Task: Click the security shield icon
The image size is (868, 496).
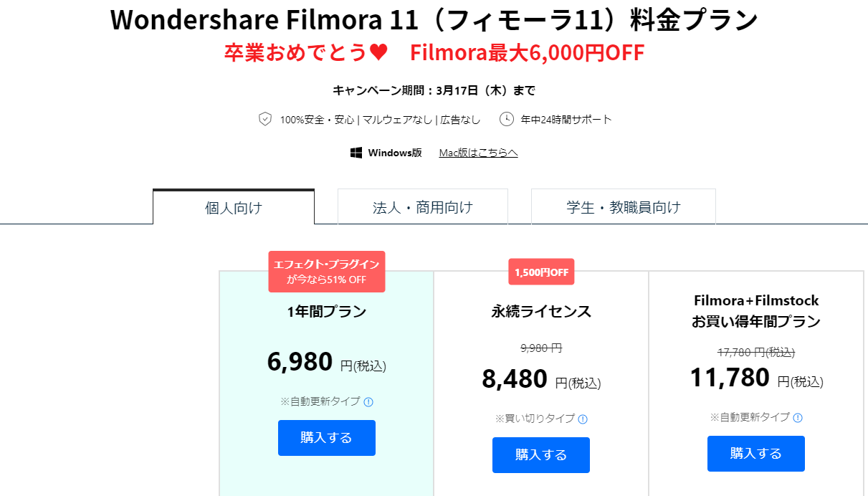Action: tap(265, 119)
